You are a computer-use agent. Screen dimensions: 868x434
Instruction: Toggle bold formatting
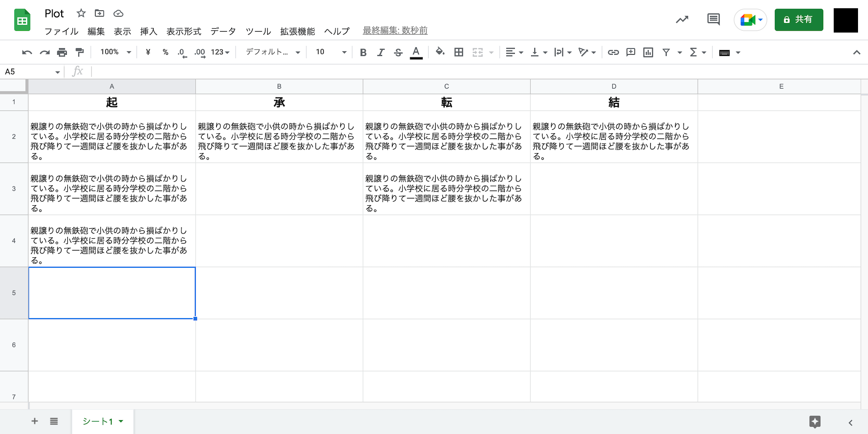tap(363, 53)
